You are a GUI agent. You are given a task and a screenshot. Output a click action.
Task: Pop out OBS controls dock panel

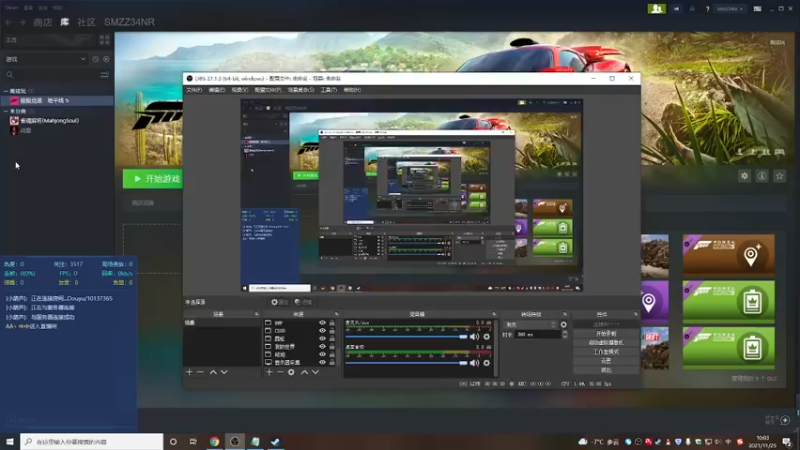(636, 314)
